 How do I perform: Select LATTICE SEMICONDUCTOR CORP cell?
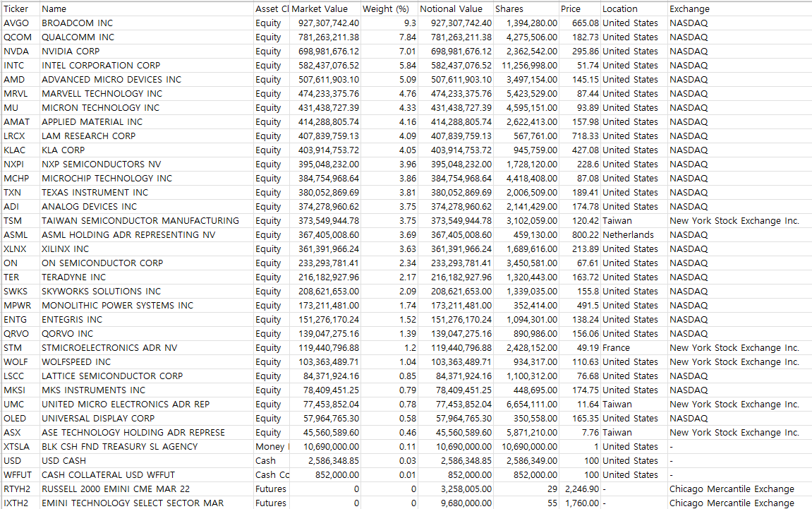pos(147,376)
